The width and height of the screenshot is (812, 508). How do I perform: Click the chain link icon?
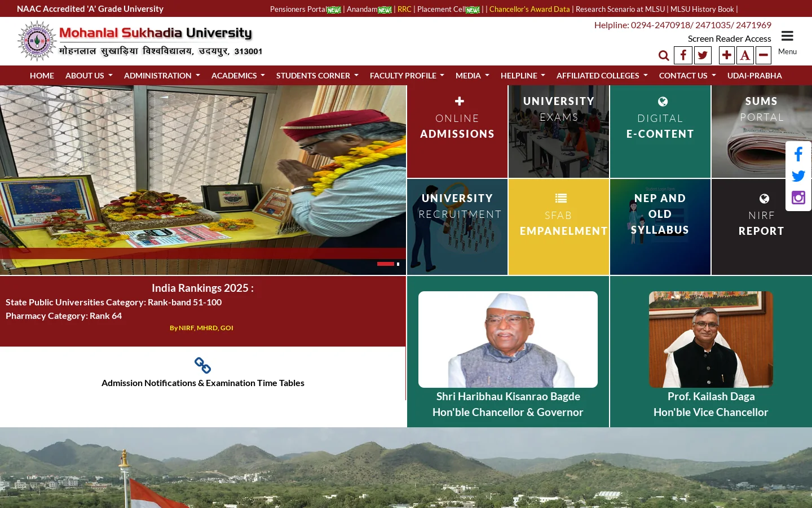[202, 365]
